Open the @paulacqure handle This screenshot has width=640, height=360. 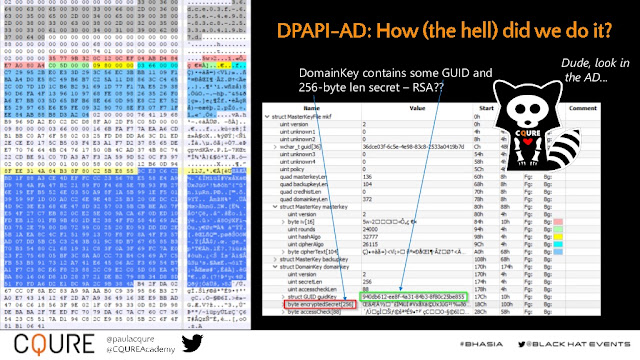[x=130, y=339]
